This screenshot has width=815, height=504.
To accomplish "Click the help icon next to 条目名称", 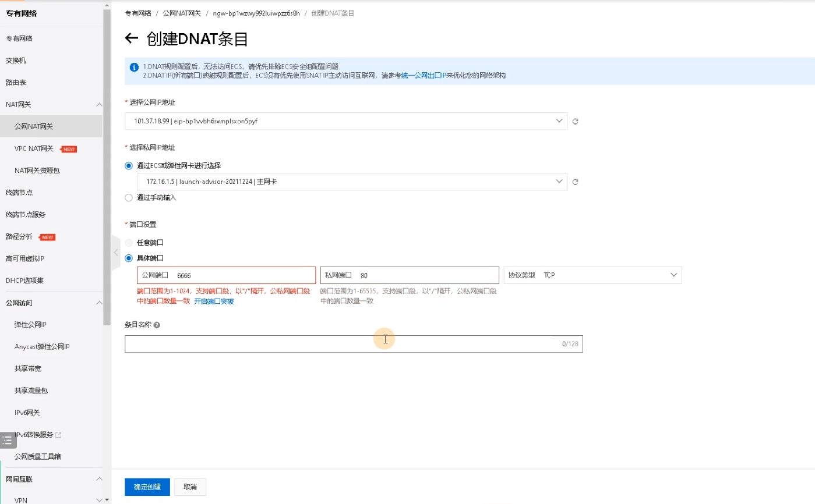I will point(157,325).
